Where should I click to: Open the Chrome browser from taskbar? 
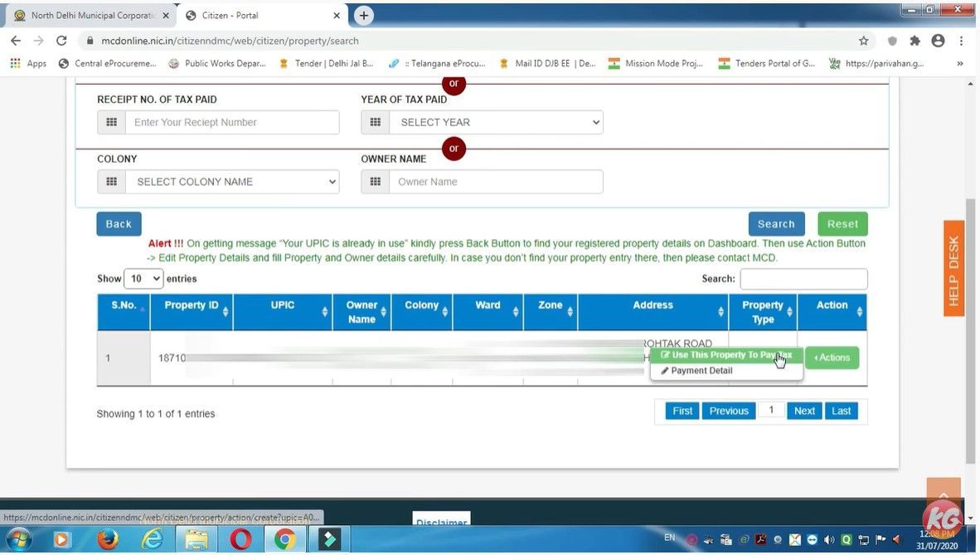pyautogui.click(x=285, y=539)
